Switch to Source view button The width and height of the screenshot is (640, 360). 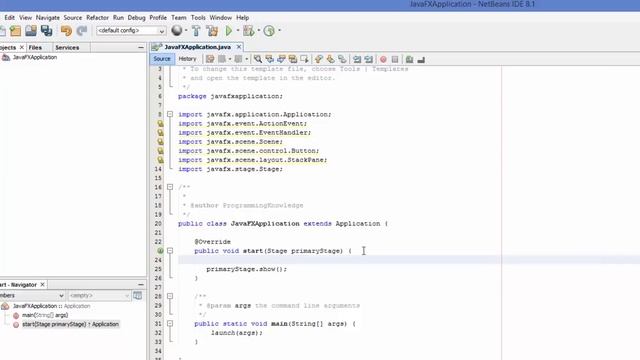point(162,59)
